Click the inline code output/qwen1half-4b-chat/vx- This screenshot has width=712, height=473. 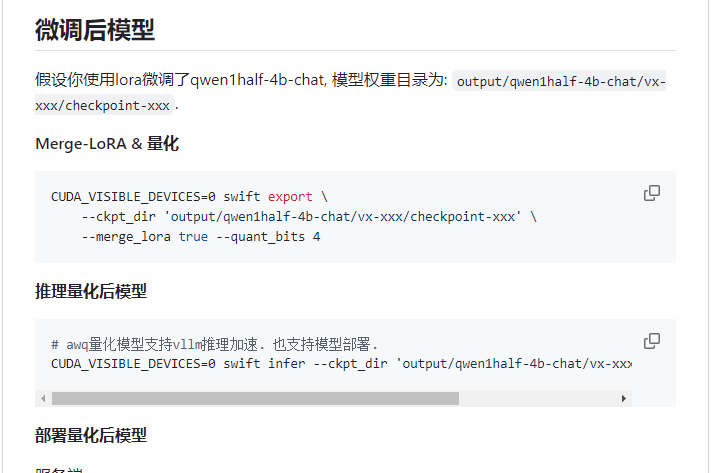coord(559,81)
